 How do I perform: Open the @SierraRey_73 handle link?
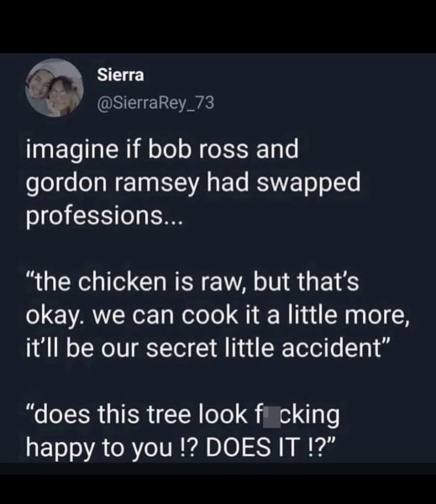155,103
